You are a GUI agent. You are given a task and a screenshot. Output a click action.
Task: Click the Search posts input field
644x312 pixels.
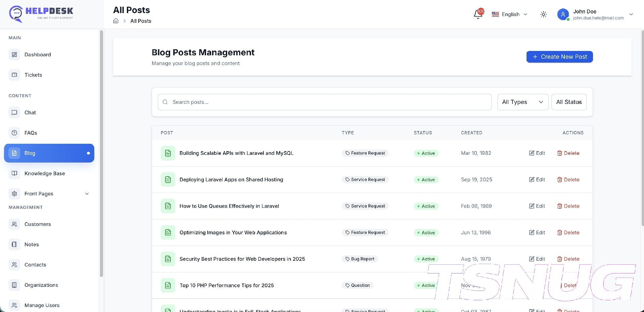(x=324, y=102)
